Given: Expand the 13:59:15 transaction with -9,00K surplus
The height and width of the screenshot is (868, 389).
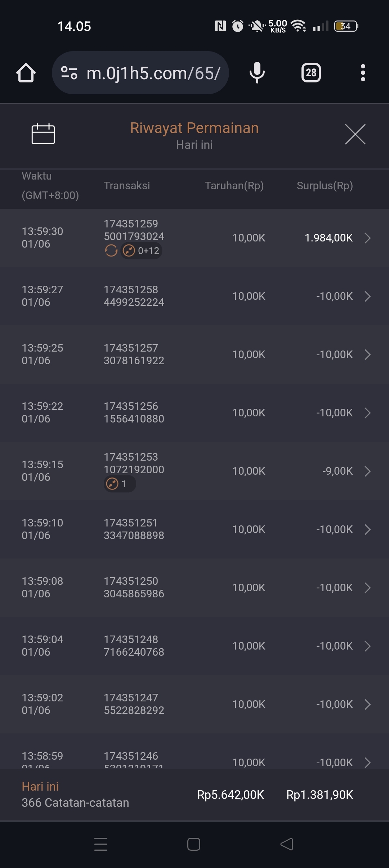Looking at the screenshot, I should coord(367,471).
